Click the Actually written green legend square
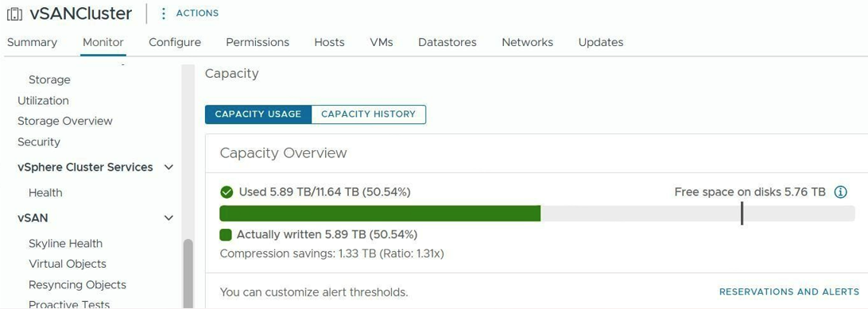Viewport: 868px width, 309px height. [x=225, y=235]
